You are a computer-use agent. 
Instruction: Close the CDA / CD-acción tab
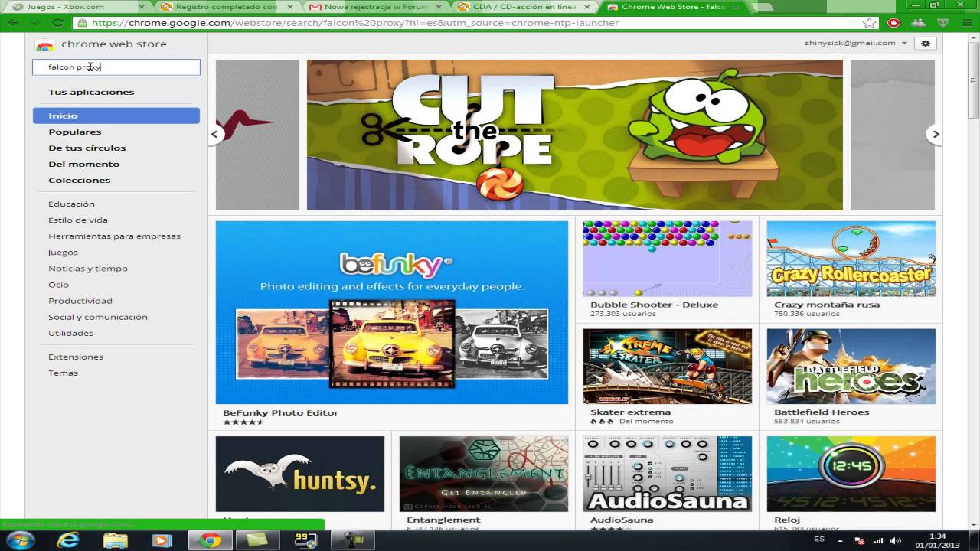pyautogui.click(x=587, y=7)
